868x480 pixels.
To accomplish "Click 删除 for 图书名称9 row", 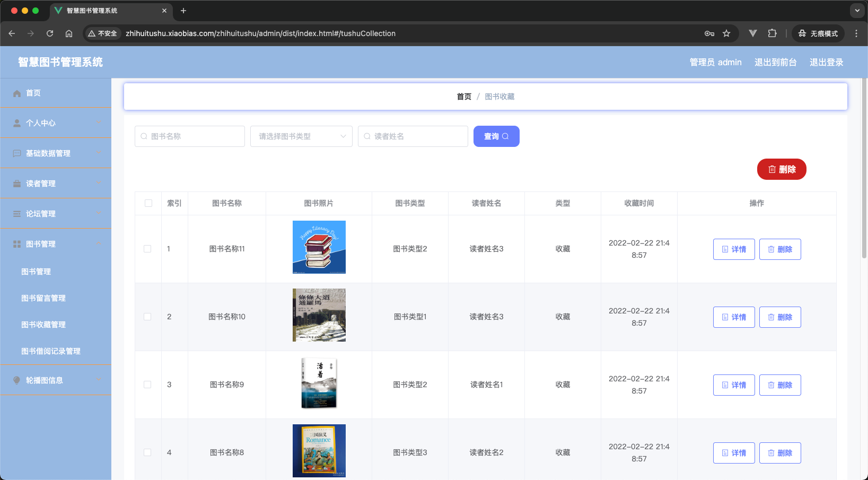I will [780, 385].
